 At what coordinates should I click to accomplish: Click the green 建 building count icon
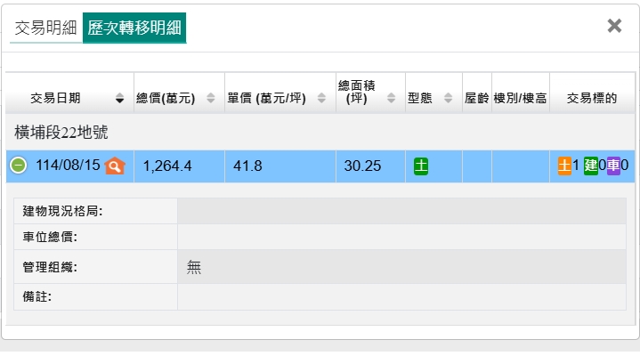589,166
